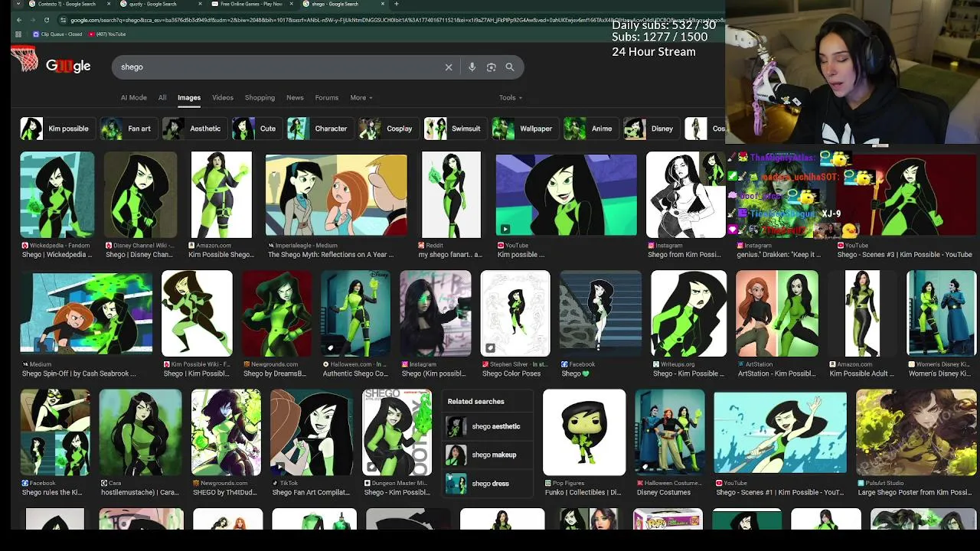Viewport: 980px width, 551px height.
Task: Open the Dungeon Master Mi... Shego image
Action: pyautogui.click(x=397, y=432)
